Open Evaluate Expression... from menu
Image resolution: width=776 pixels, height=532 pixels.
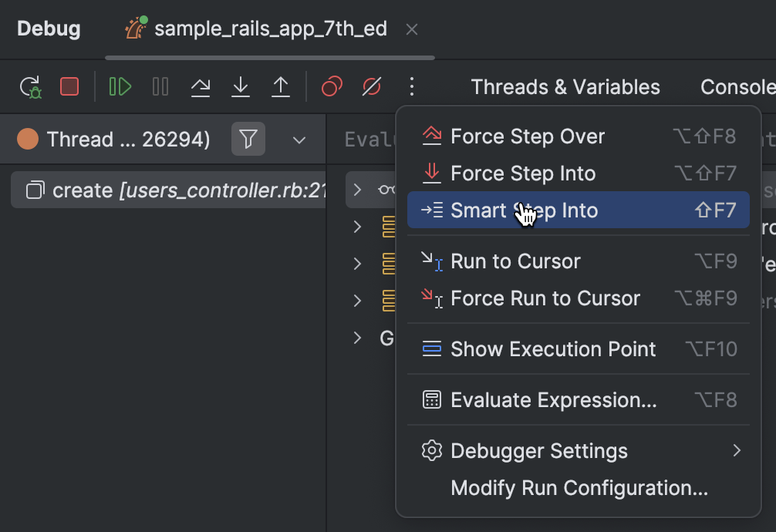point(578,400)
